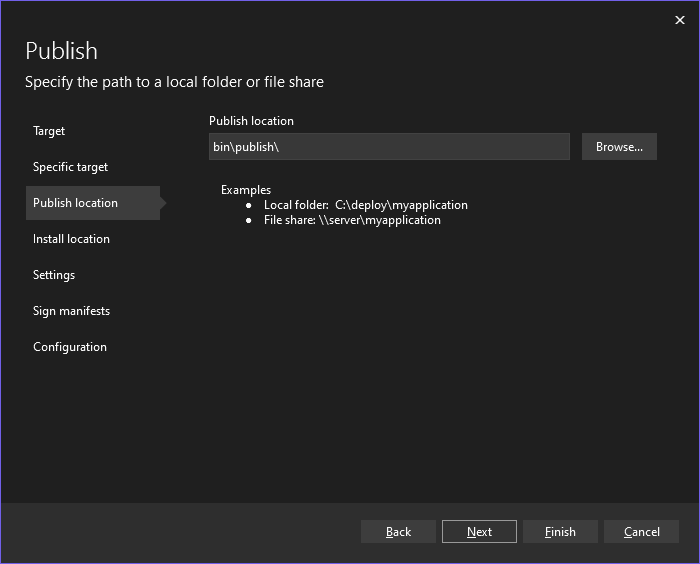Switch to the Install location step
This screenshot has height=564, width=700.
(71, 239)
